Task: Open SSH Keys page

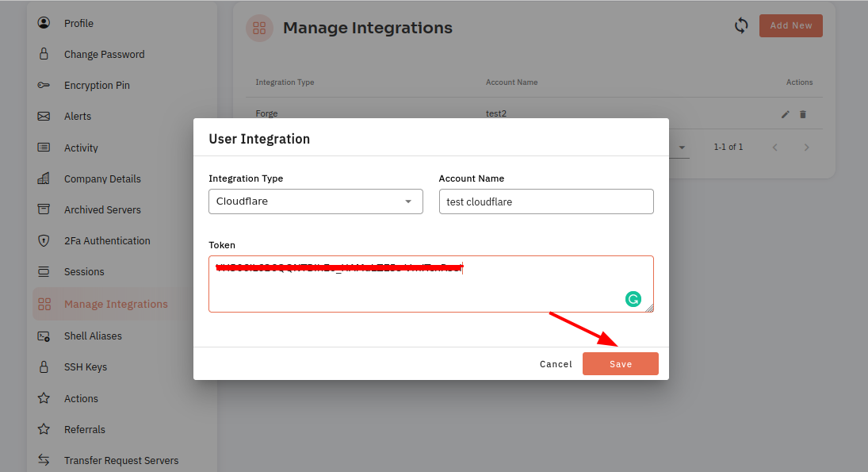Action: pos(86,366)
